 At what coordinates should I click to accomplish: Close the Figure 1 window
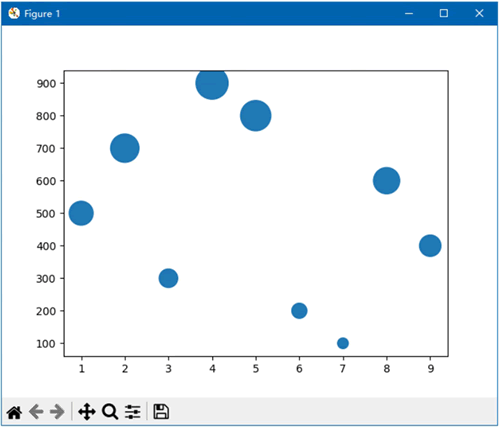(x=479, y=13)
